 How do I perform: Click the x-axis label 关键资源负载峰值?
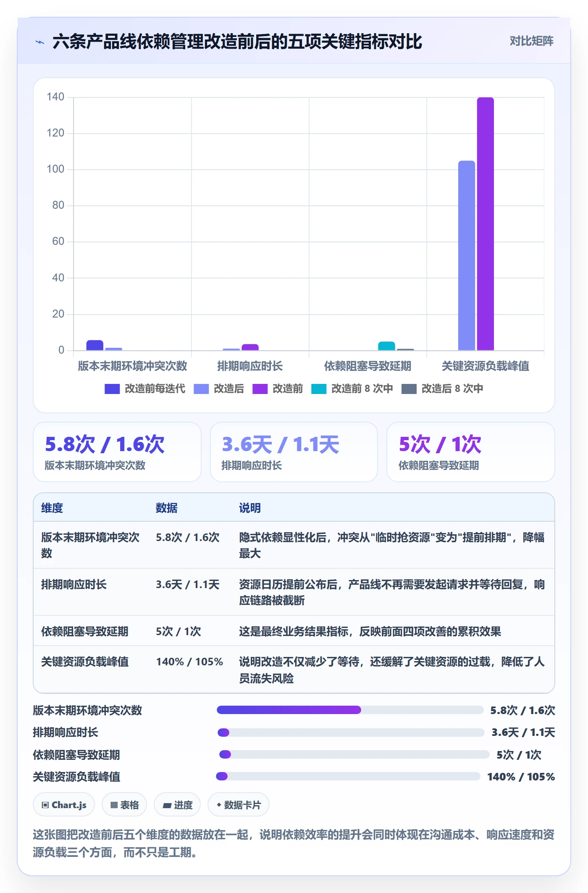(485, 366)
